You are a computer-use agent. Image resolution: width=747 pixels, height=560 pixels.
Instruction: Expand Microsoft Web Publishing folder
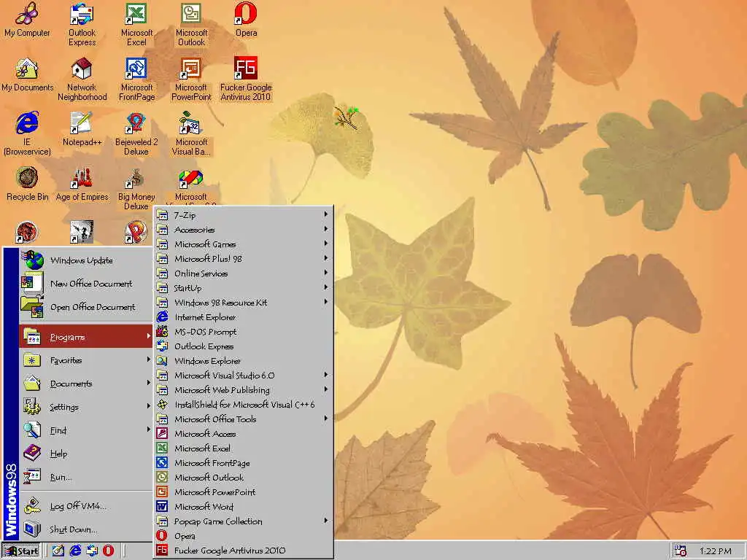[x=243, y=390]
